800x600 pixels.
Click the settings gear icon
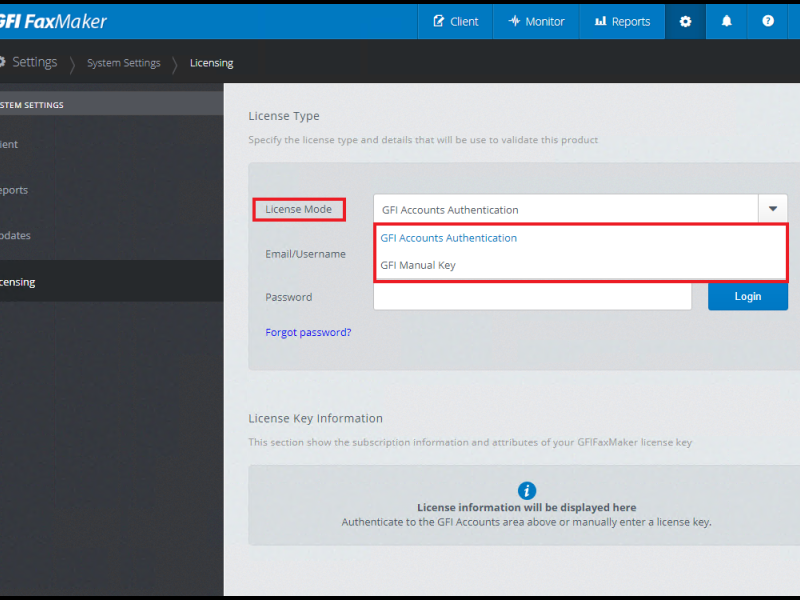685,21
